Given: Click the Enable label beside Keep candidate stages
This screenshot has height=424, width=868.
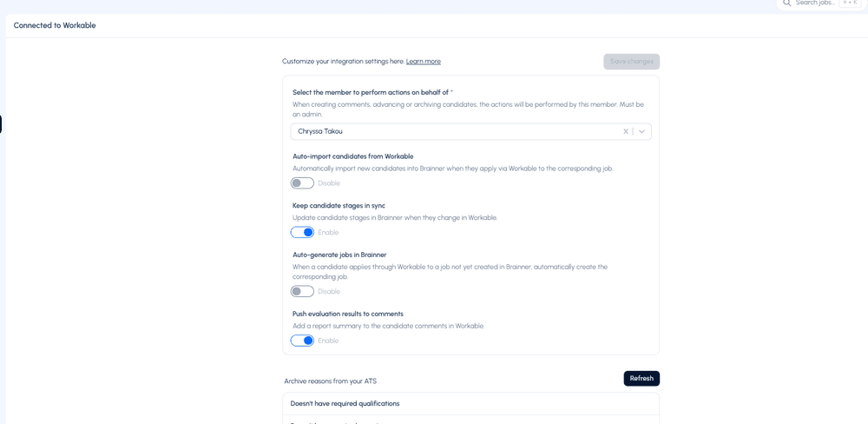Looking at the screenshot, I should click(x=328, y=232).
